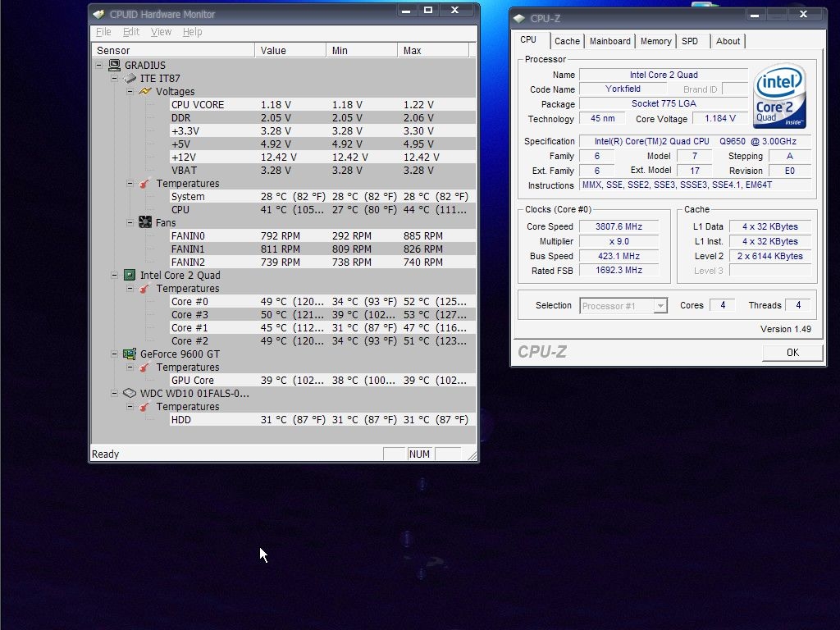Click the Code Name value Yorkfield
Screen dimensions: 840x630
point(623,89)
